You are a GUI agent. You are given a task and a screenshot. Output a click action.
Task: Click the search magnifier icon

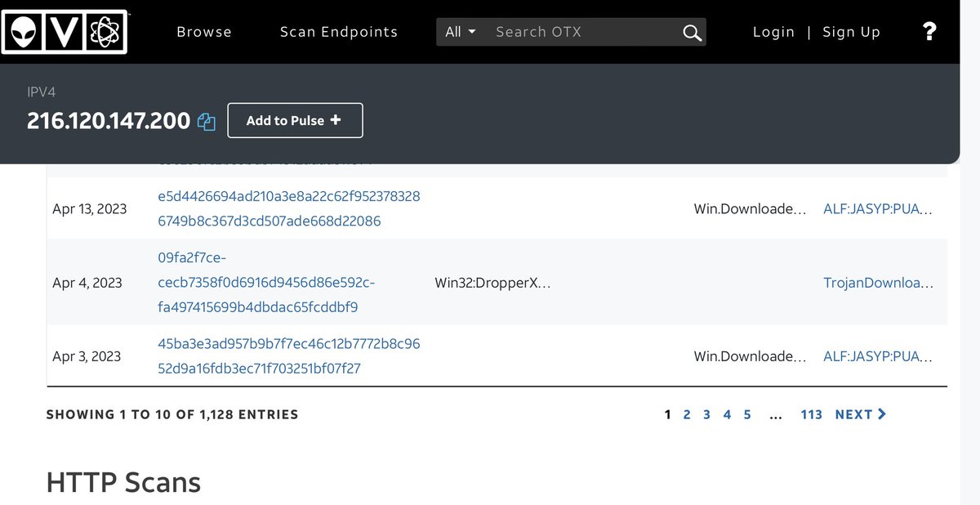pos(691,33)
